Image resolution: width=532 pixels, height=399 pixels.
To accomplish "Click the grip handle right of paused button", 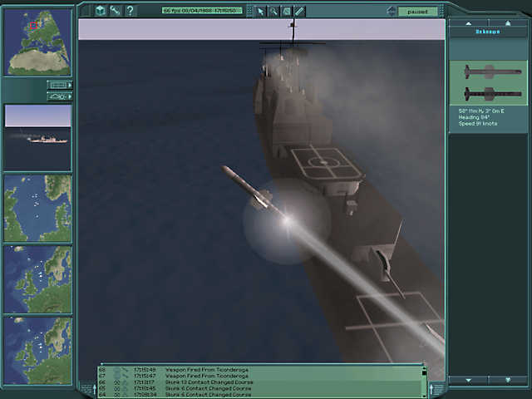I will (x=441, y=12).
